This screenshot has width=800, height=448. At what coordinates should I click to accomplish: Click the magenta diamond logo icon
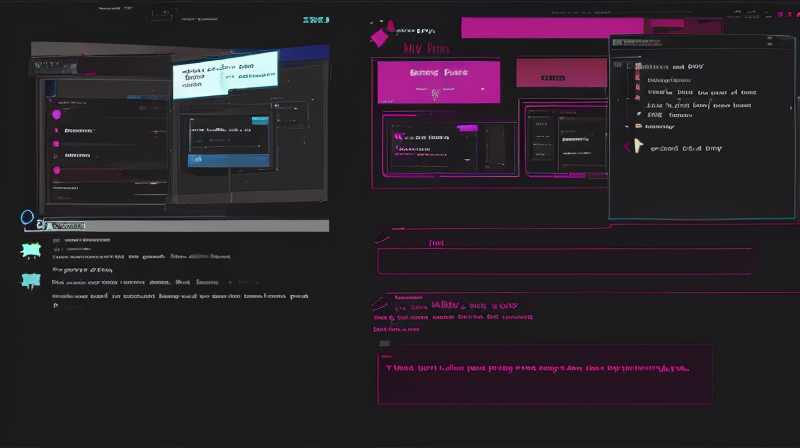380,37
